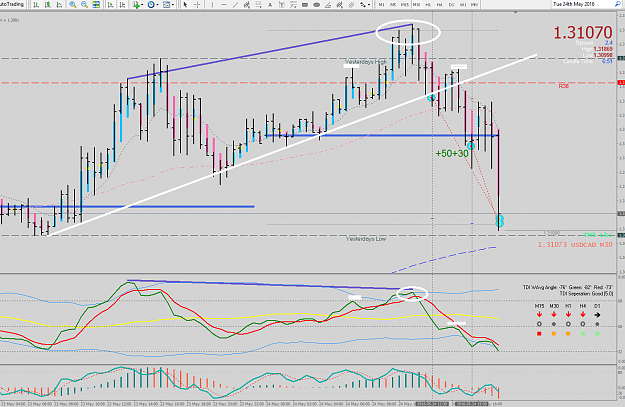Viewport: 625px width, 407px height.
Task: Open the Indicators list dropdown
Action: [138, 5]
